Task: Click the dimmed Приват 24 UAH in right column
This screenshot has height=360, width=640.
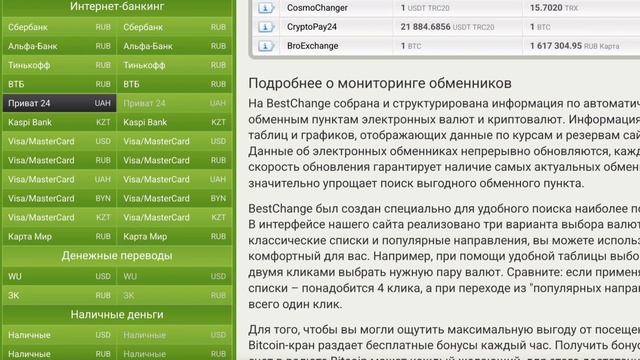Action: 174,103
